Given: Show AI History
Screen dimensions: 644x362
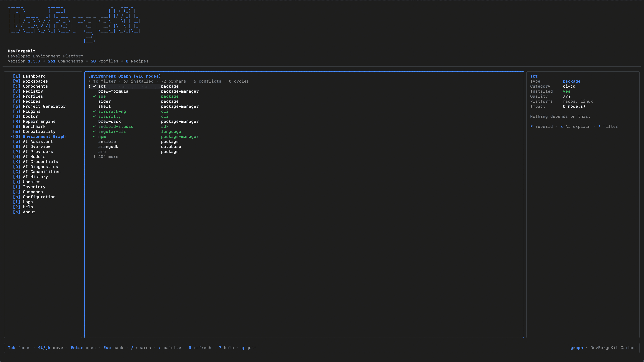Looking at the screenshot, I should point(30,177).
